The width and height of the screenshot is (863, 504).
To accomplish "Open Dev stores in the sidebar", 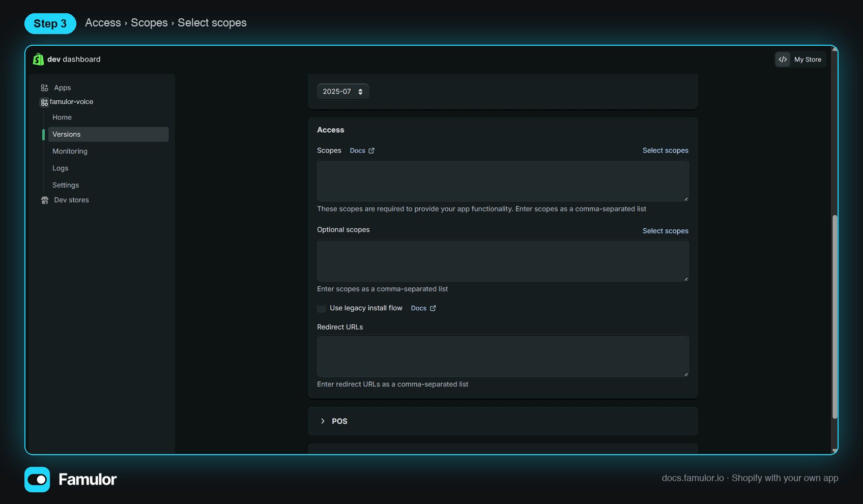I will 71,200.
